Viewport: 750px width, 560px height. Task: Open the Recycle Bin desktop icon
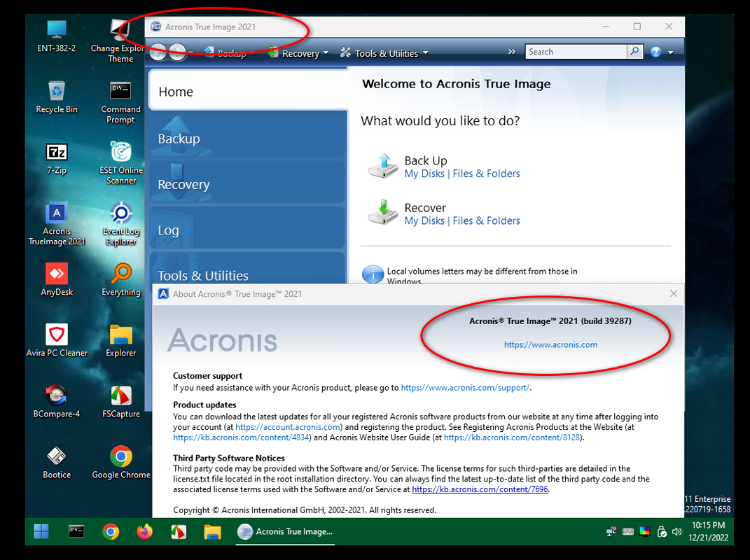(57, 97)
